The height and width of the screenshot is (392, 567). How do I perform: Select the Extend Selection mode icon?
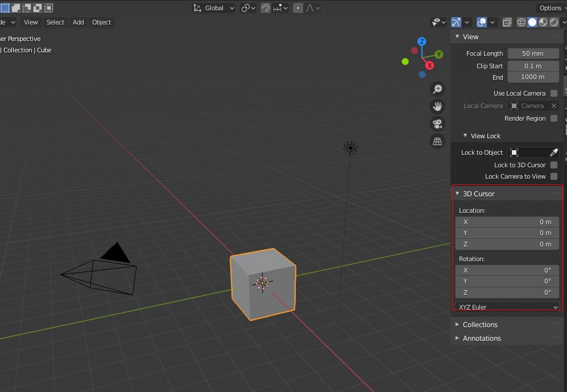(16, 7)
